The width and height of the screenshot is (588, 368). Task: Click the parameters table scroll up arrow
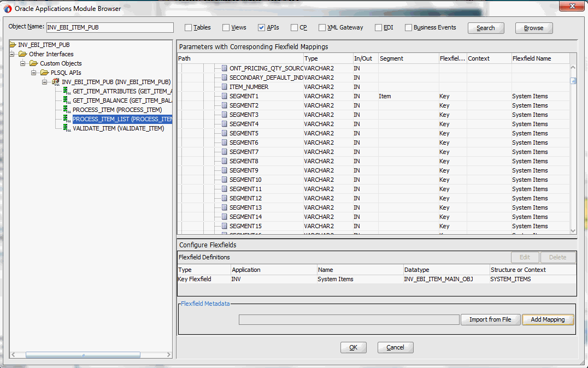click(573, 67)
